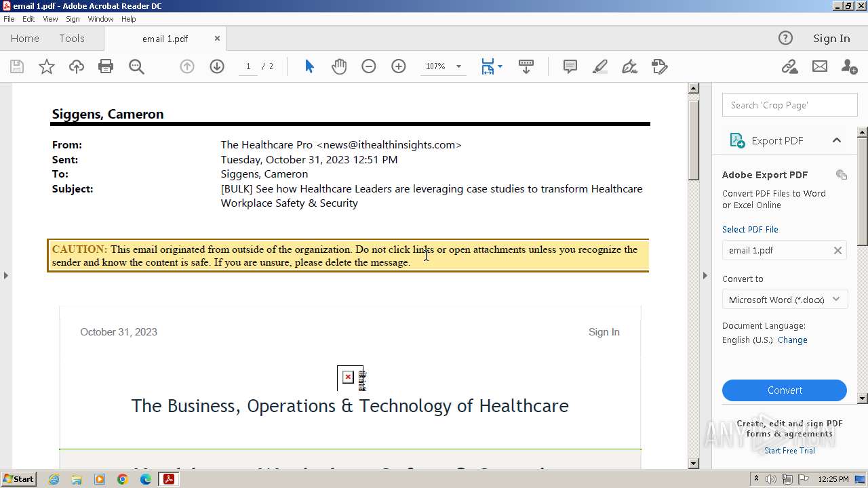
Task: Activate the Hand pan tool
Action: click(x=339, y=66)
